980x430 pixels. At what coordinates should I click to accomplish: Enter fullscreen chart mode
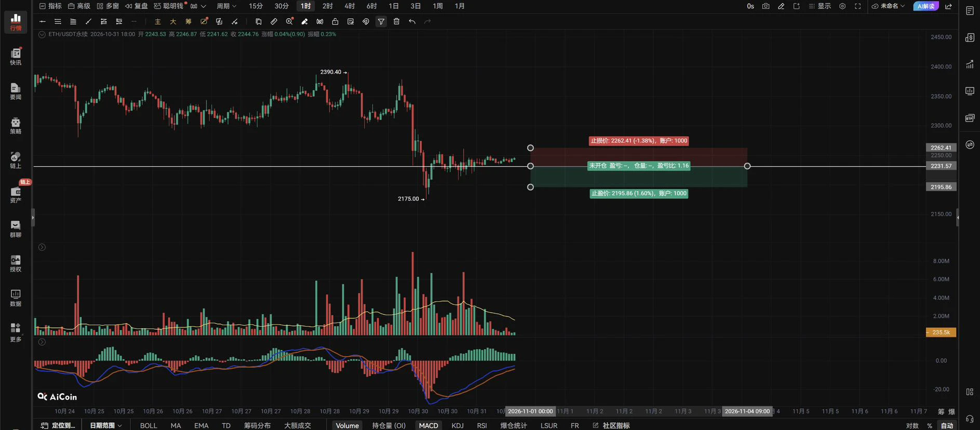(x=857, y=6)
